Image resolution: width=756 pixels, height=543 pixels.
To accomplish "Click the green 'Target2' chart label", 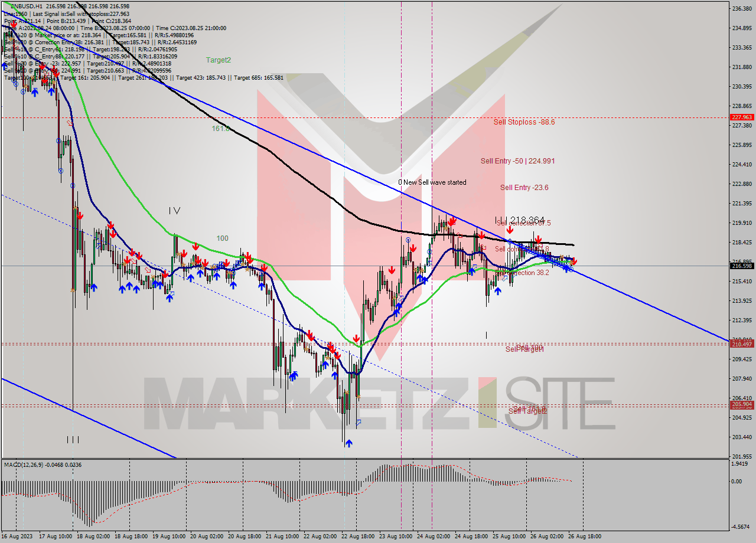I will (219, 60).
